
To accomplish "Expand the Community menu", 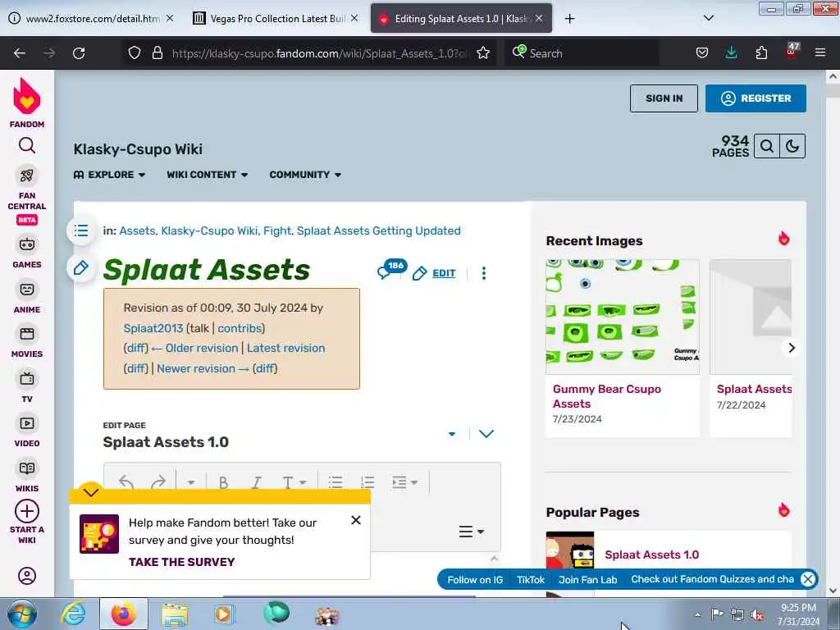I will coord(305,175).
